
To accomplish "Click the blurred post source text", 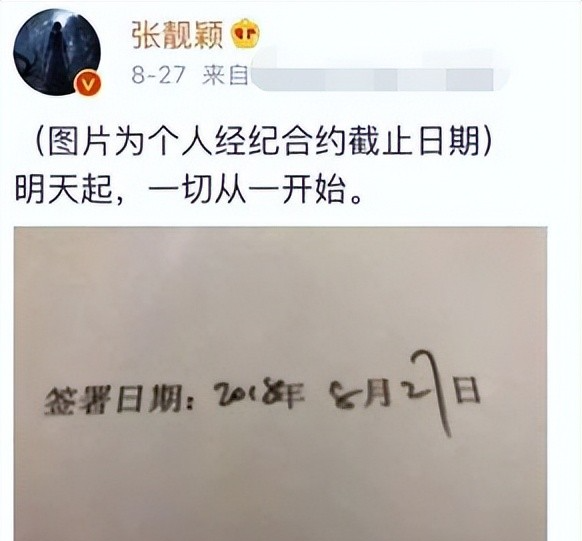I will [372, 73].
